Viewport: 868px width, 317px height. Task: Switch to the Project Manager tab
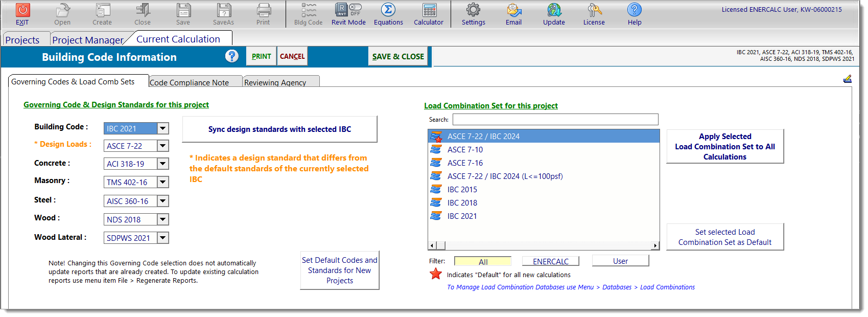coord(88,40)
